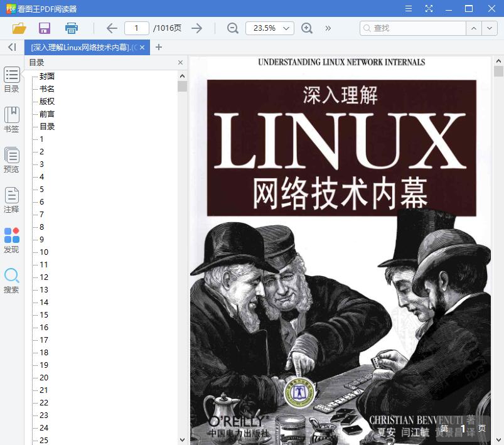The height and width of the screenshot is (445, 504).
Task: Click the 查找 search input field
Action: click(x=413, y=28)
